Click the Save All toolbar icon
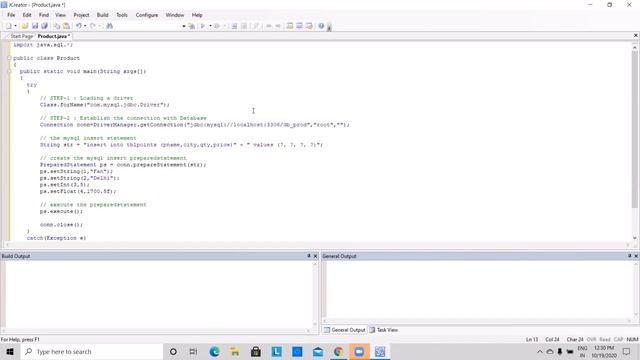Screen dimensions: 640x360 pos(44,26)
